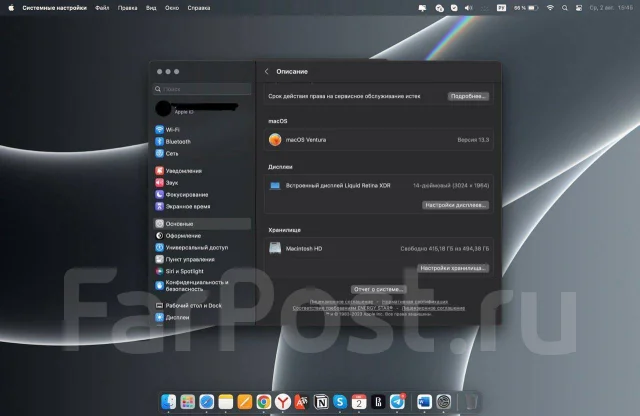Click the date and time in menu bar
The image size is (640, 416).
point(611,8)
